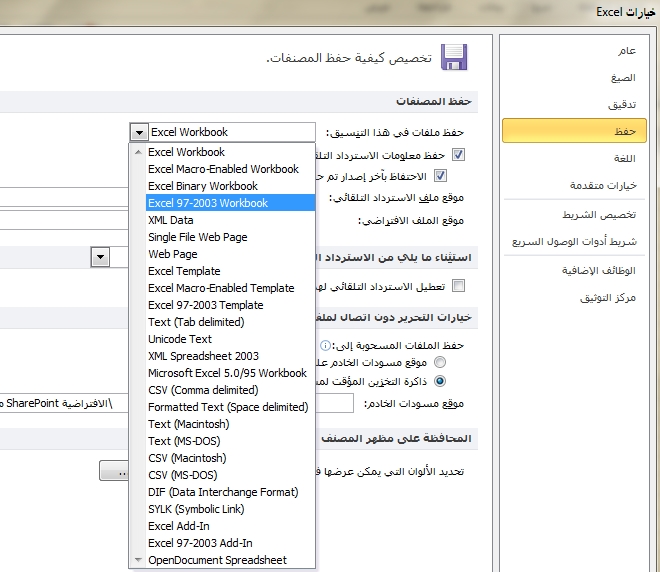The width and height of the screenshot is (660, 572).
Task: Choose XML Data format
Action: pos(230,220)
